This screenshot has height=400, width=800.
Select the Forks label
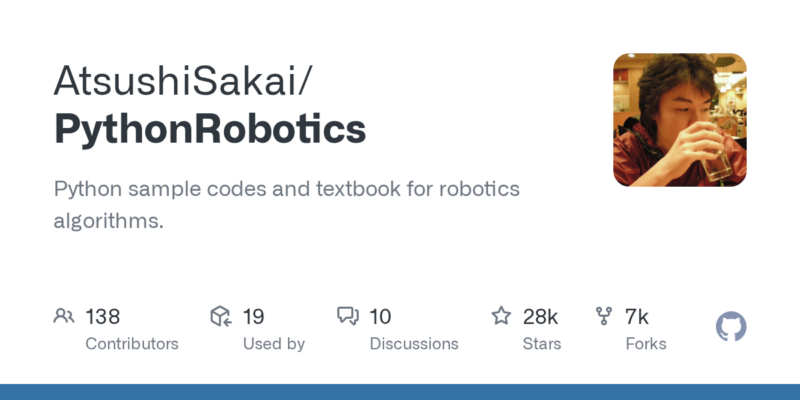coord(646,343)
